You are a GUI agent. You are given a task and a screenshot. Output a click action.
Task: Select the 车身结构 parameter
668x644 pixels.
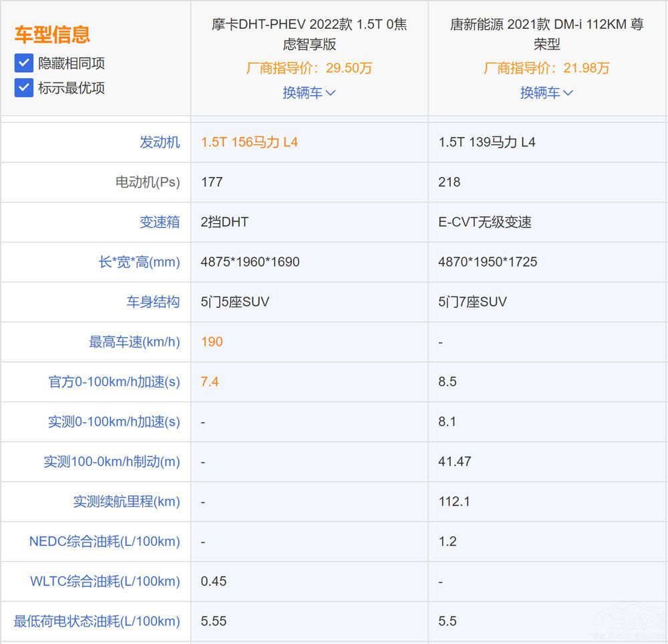159,302
